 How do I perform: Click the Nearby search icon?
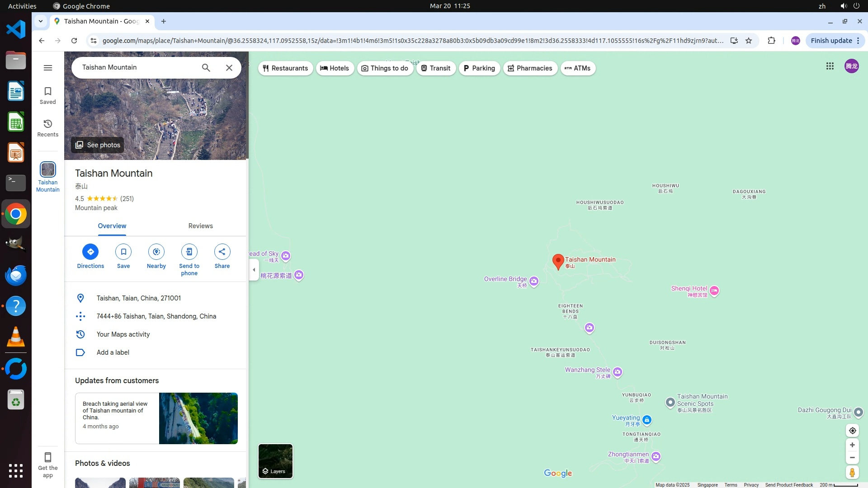click(x=156, y=252)
